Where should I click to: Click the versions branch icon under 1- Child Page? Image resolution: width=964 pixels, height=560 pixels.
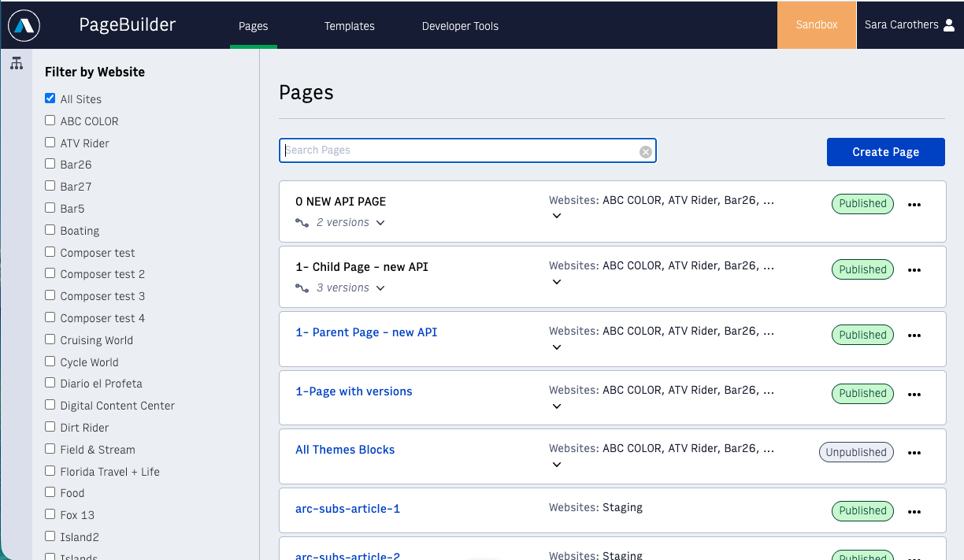302,288
